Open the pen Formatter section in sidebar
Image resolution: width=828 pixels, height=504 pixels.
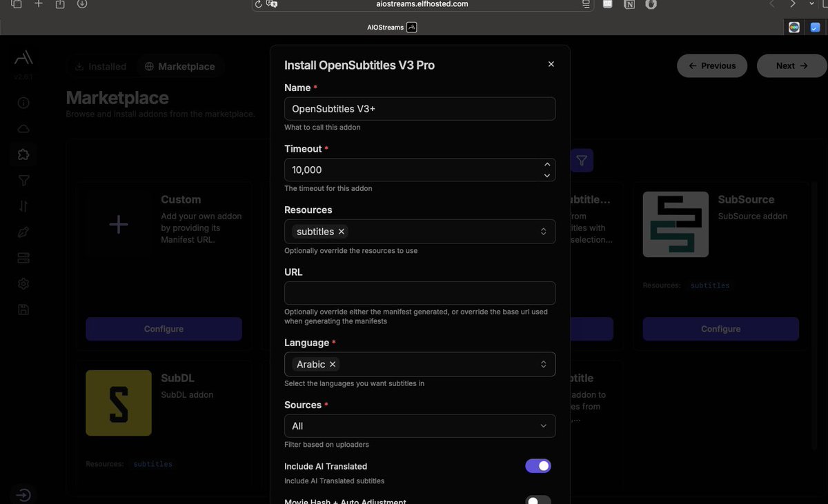[23, 232]
